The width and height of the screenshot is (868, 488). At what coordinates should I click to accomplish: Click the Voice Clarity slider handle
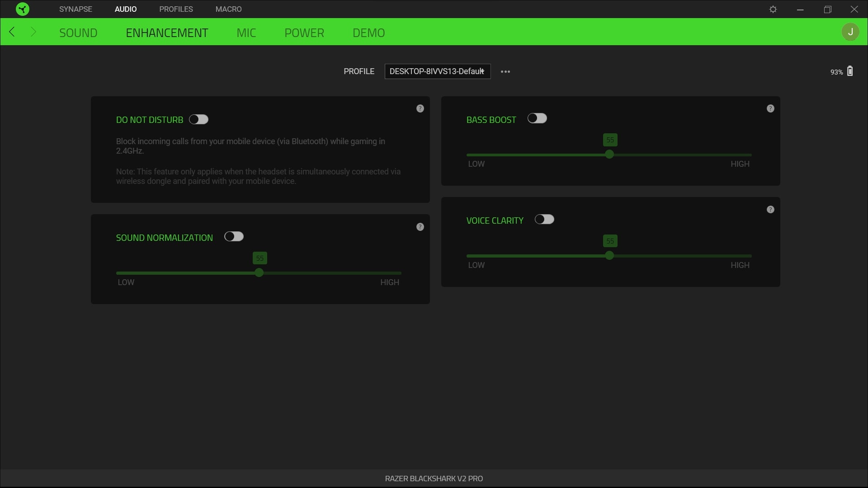[x=609, y=256]
